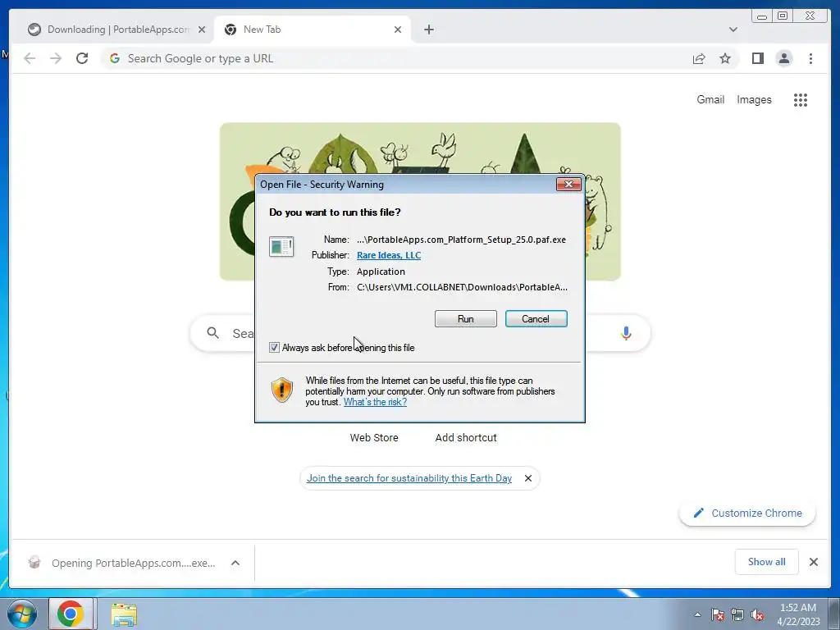Click the Customize Chrome button
This screenshot has width=840, height=630.
[747, 513]
